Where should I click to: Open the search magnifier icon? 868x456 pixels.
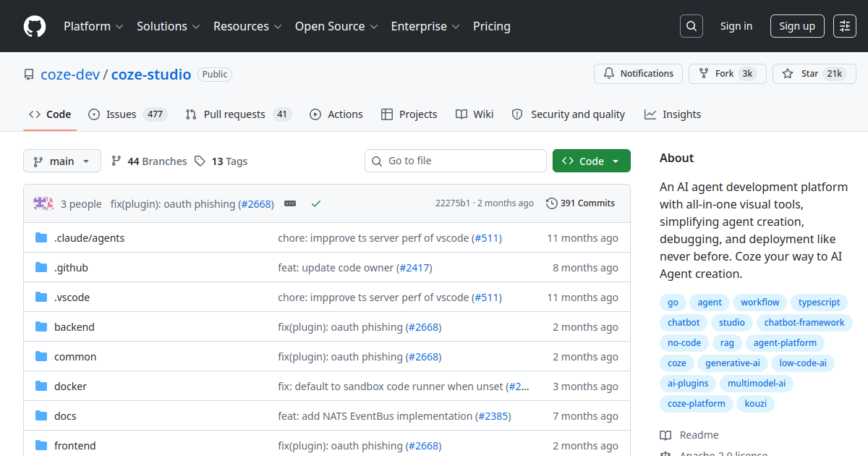click(692, 26)
